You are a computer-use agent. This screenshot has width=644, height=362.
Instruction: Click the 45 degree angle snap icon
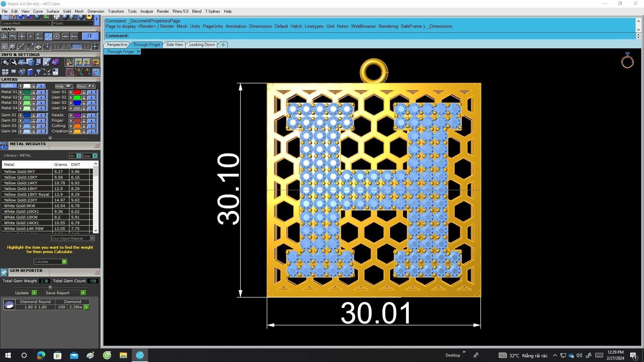[x=30, y=47]
